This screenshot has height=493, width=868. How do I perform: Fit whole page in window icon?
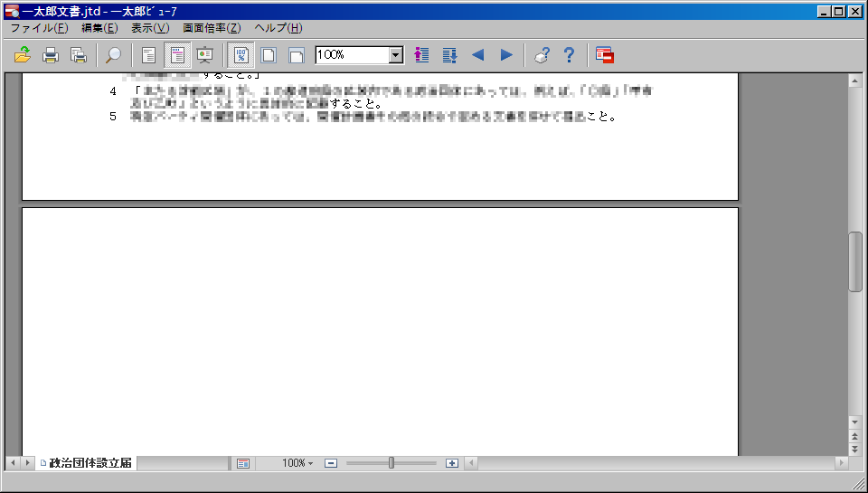pyautogui.click(x=269, y=55)
